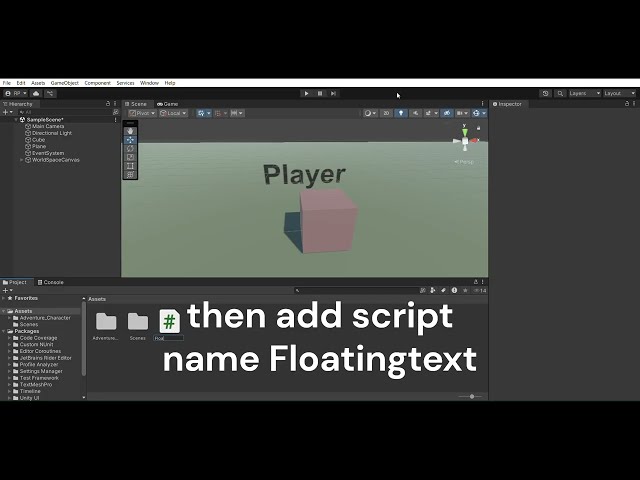
Task: Click the Play button
Action: coord(307,93)
